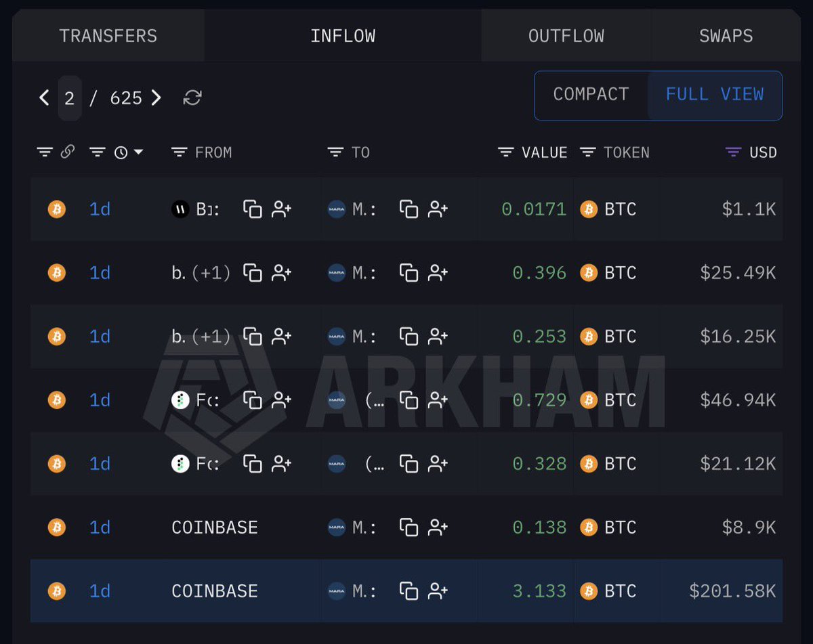Image resolution: width=813 pixels, height=644 pixels.
Task: Click BTC token in $21.12K row
Action: click(x=608, y=464)
